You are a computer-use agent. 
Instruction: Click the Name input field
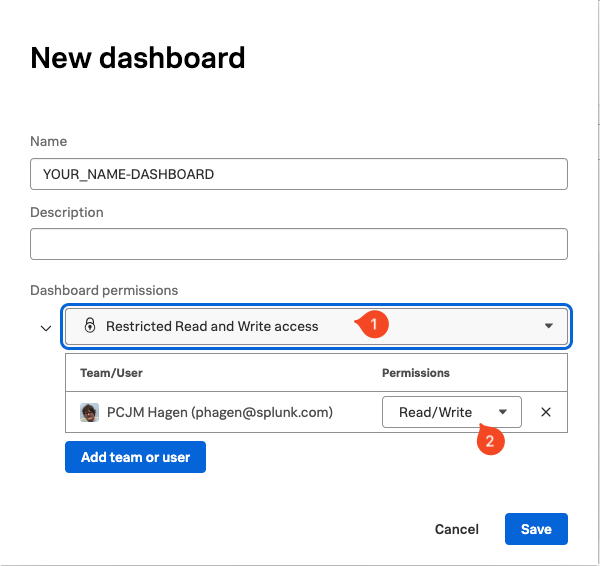pos(299,174)
